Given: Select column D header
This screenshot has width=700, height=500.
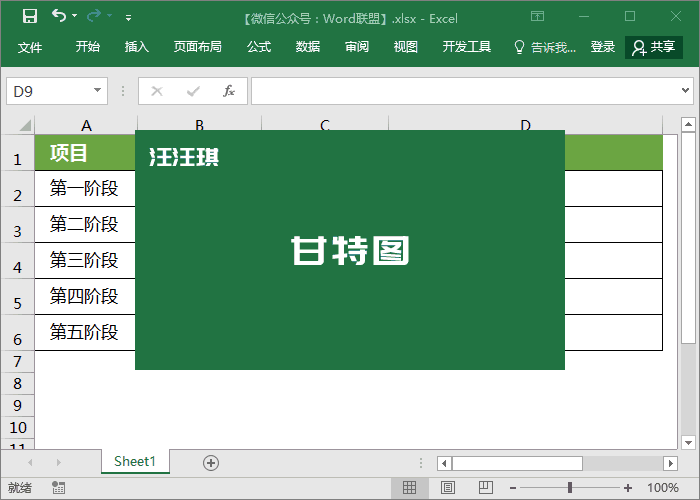Looking at the screenshot, I should [x=525, y=125].
